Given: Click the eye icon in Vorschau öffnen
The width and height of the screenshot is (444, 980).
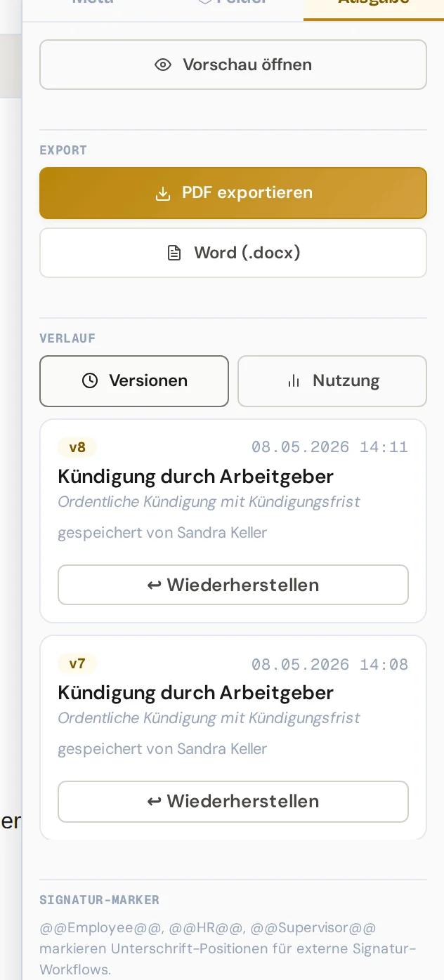Looking at the screenshot, I should coord(163,65).
